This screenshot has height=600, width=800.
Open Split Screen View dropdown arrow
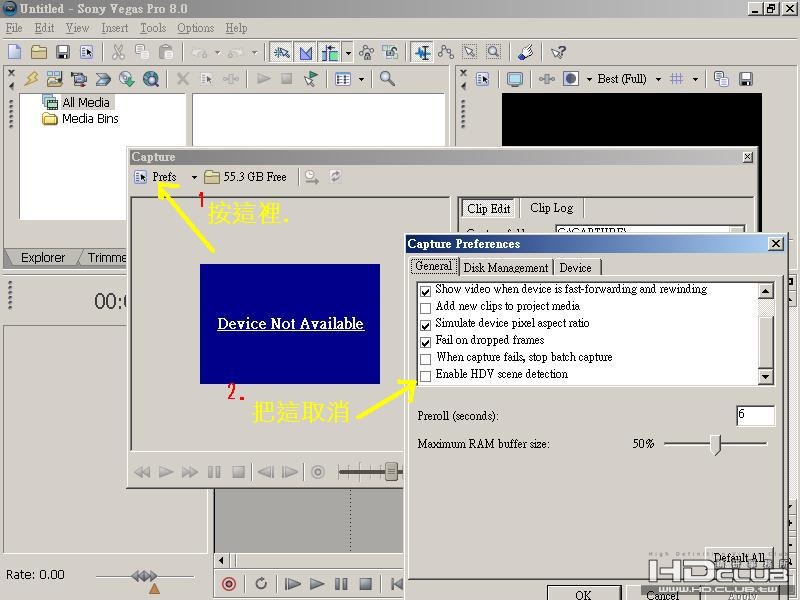coord(589,79)
